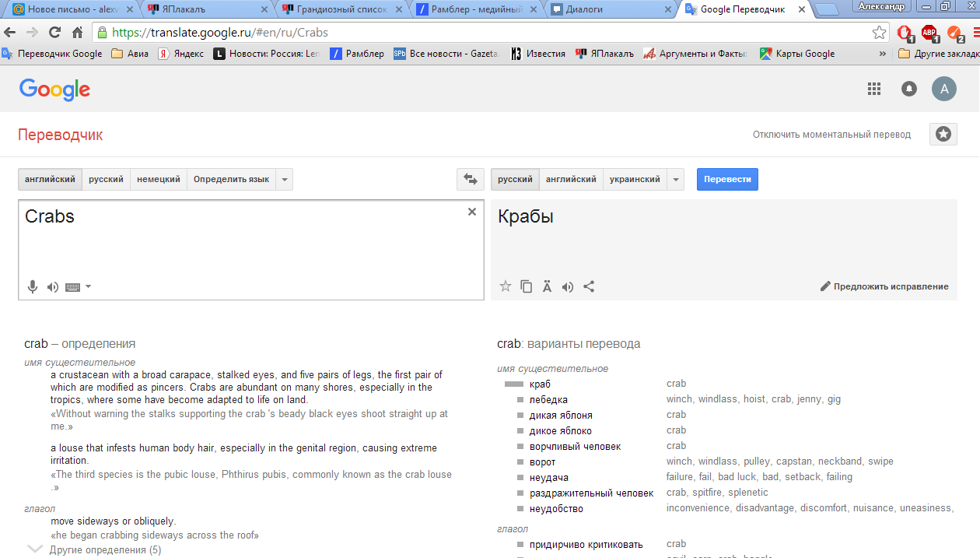Swap languages with the arrows button
Screen dimensions: 980x558
[470, 179]
